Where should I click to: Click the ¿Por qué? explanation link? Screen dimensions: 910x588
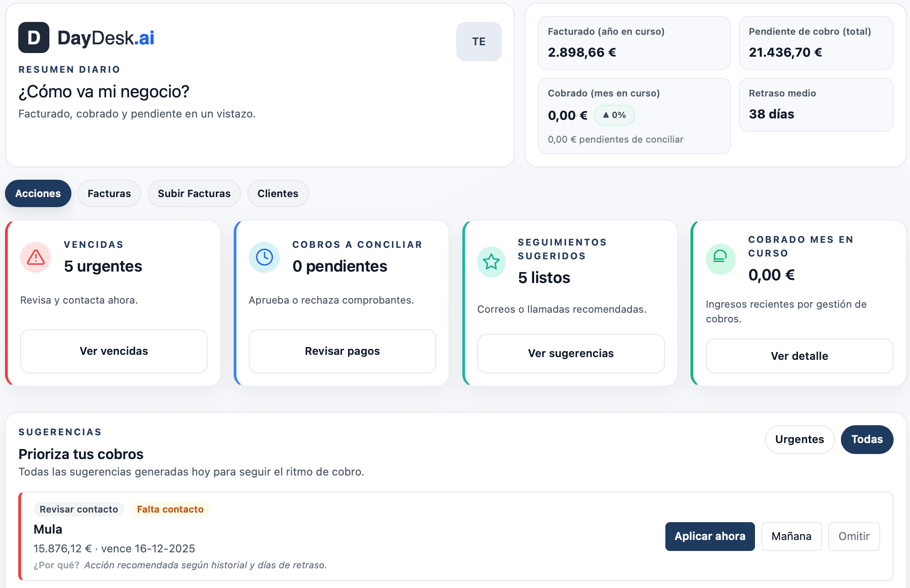56,565
